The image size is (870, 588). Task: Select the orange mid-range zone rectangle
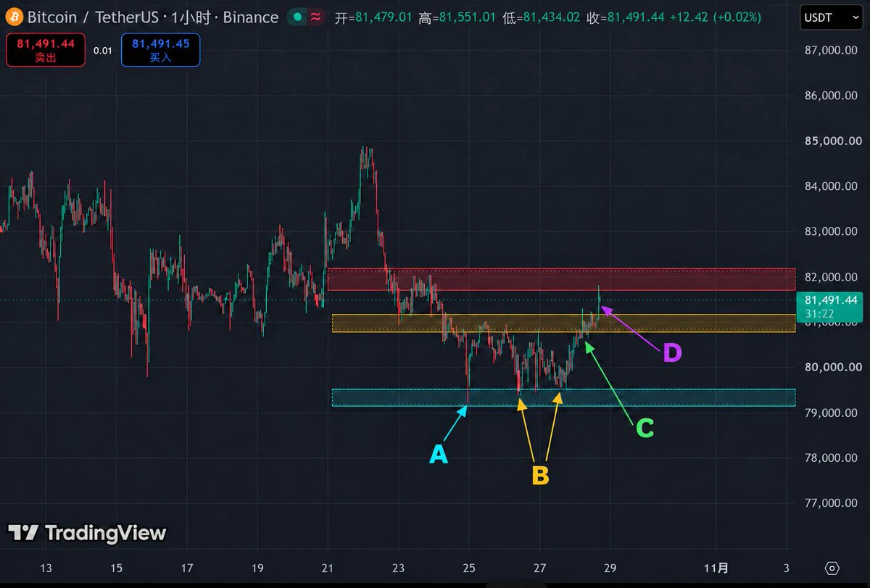coord(563,323)
